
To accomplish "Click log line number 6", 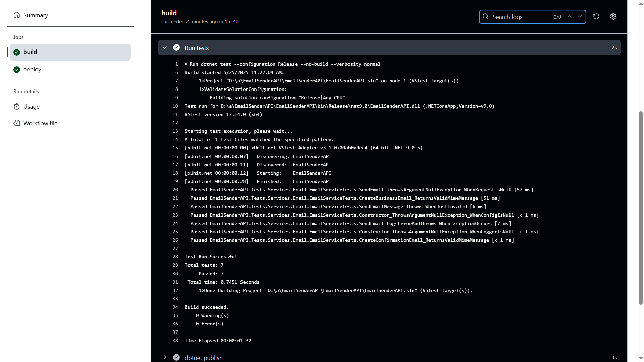I will (x=176, y=72).
